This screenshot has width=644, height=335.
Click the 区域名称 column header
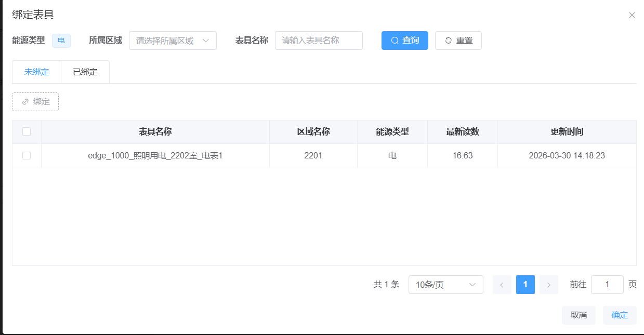pos(313,132)
